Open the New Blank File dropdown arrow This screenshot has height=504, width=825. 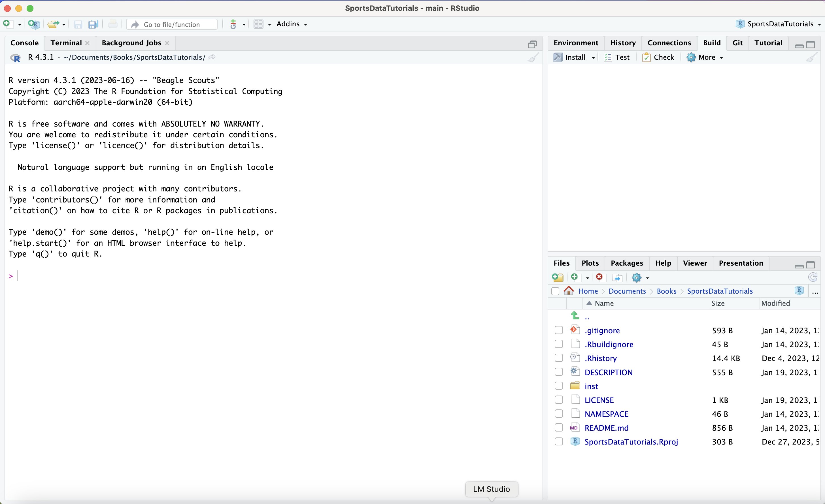point(587,278)
